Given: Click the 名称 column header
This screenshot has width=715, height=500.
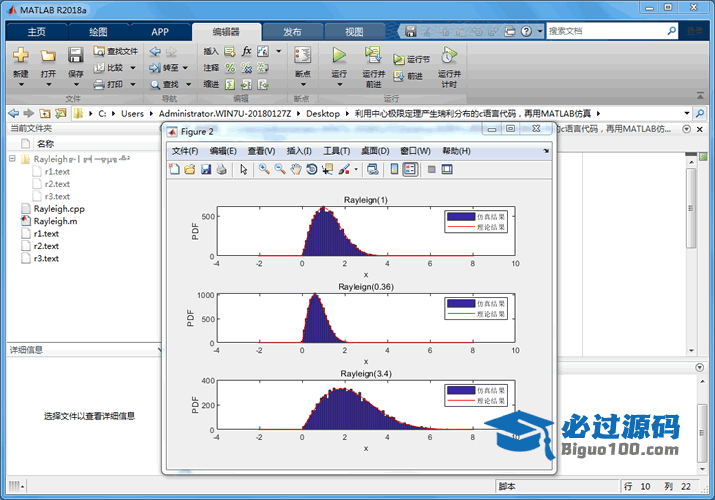Looking at the screenshot, I should [45, 144].
